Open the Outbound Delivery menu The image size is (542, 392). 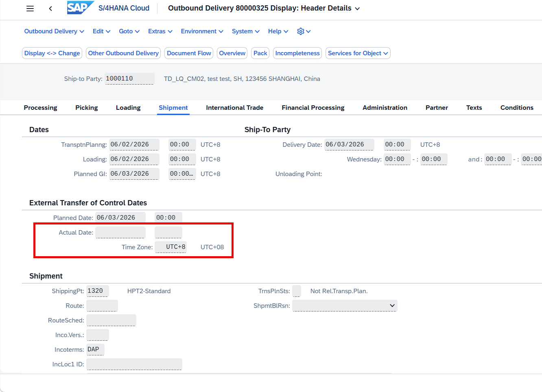pyautogui.click(x=54, y=31)
